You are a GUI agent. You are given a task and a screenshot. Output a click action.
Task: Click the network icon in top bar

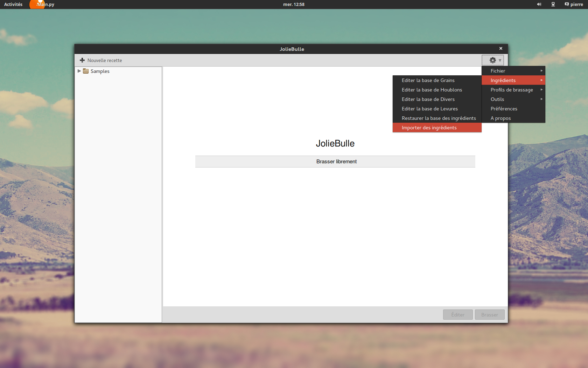[553, 5]
